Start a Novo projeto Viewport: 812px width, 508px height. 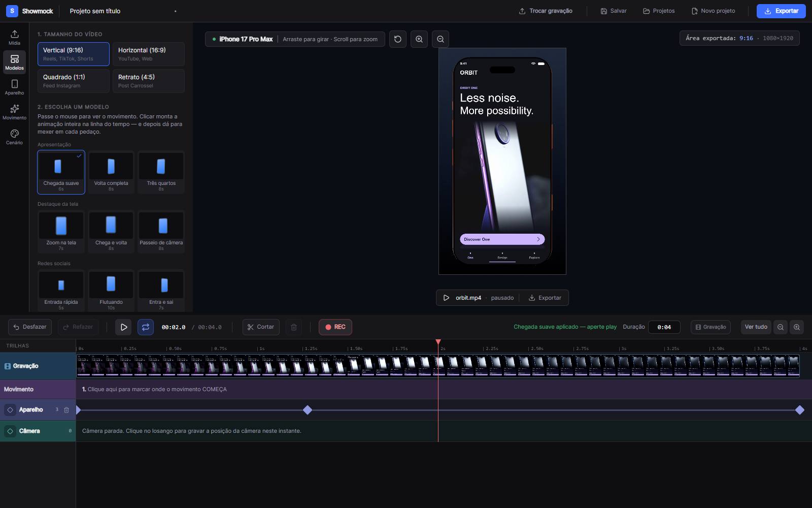tap(713, 11)
